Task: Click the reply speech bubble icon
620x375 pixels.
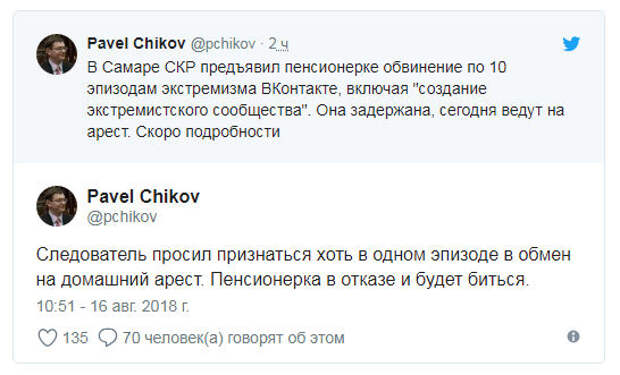Action: 108,338
